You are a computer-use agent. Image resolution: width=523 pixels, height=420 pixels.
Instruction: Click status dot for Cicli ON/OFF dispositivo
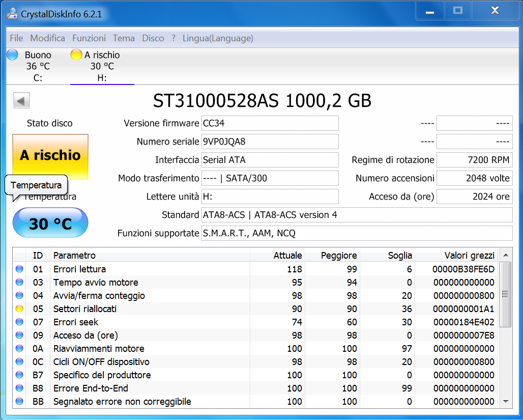(x=19, y=361)
